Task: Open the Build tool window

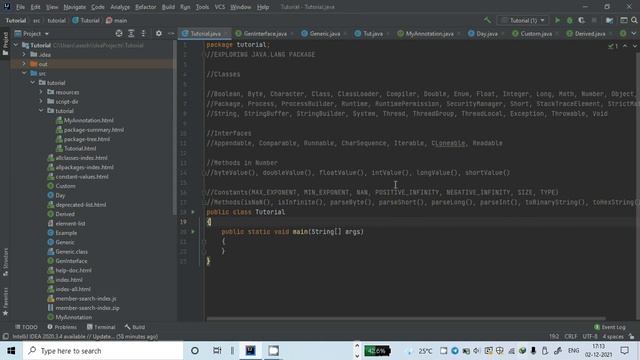Action: tap(135, 327)
